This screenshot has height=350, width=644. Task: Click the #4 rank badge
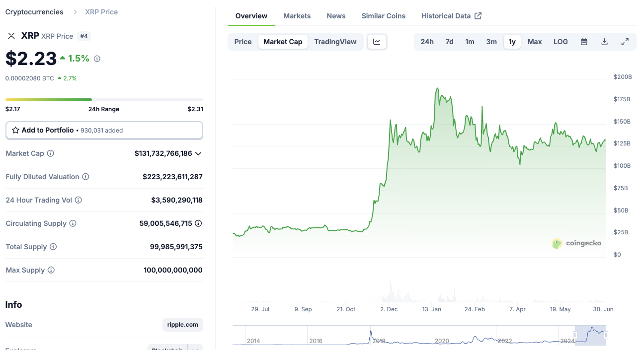(x=83, y=36)
